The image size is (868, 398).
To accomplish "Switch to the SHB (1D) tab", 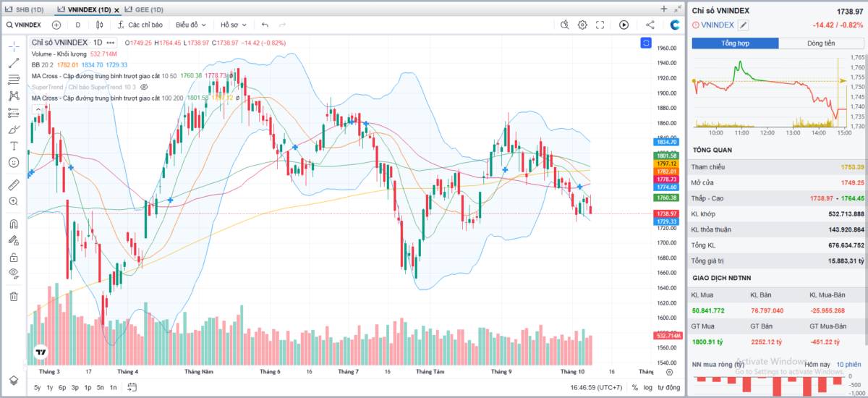I will click(x=25, y=9).
